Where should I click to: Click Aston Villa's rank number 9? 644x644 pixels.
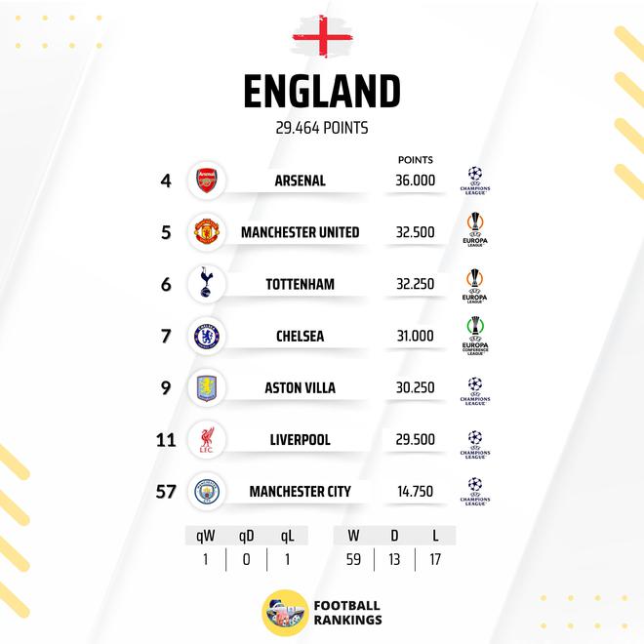pyautogui.click(x=166, y=387)
